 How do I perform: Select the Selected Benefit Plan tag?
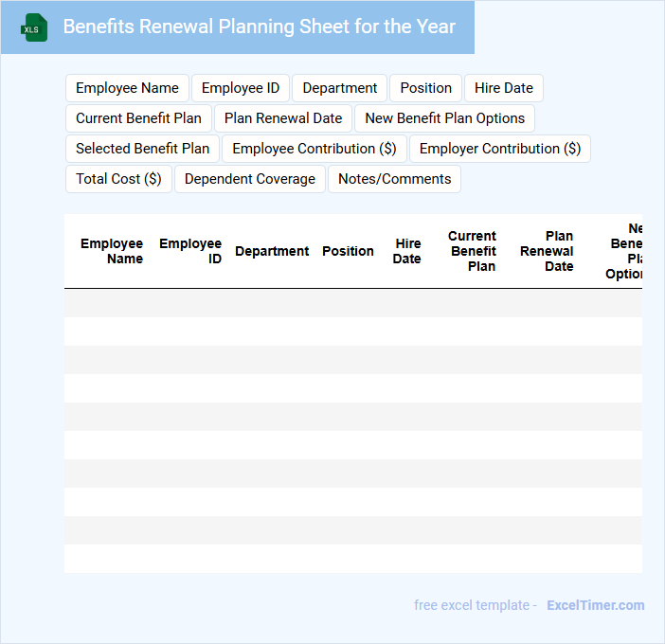(x=142, y=149)
